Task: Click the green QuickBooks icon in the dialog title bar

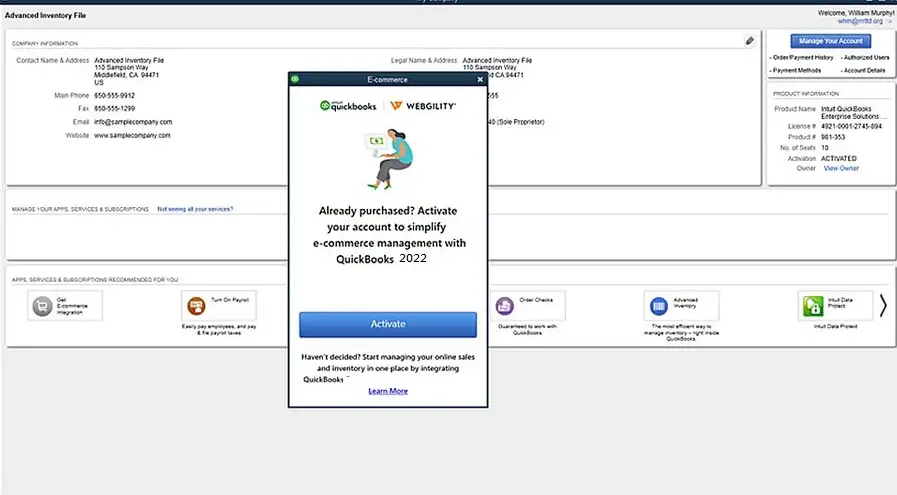Action: pyautogui.click(x=295, y=79)
